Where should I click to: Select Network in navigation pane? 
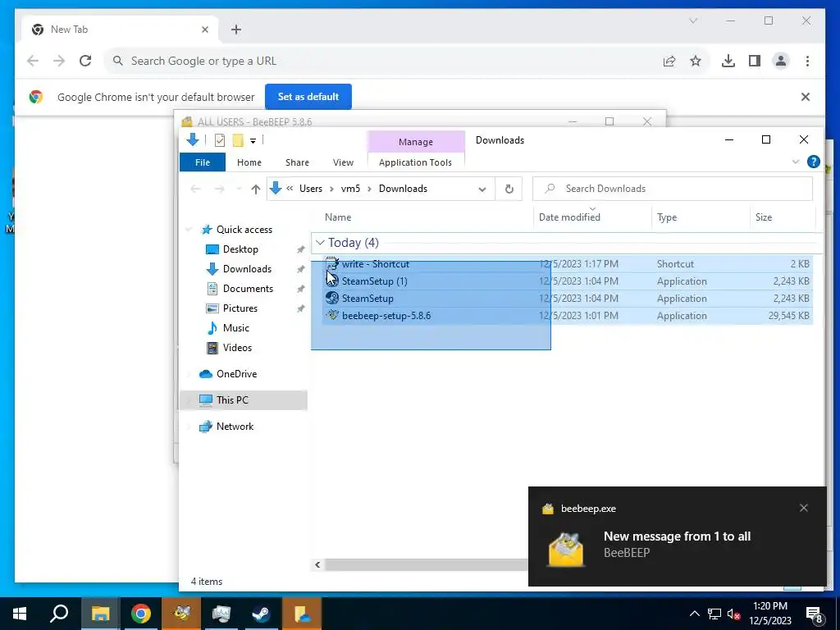pos(235,427)
